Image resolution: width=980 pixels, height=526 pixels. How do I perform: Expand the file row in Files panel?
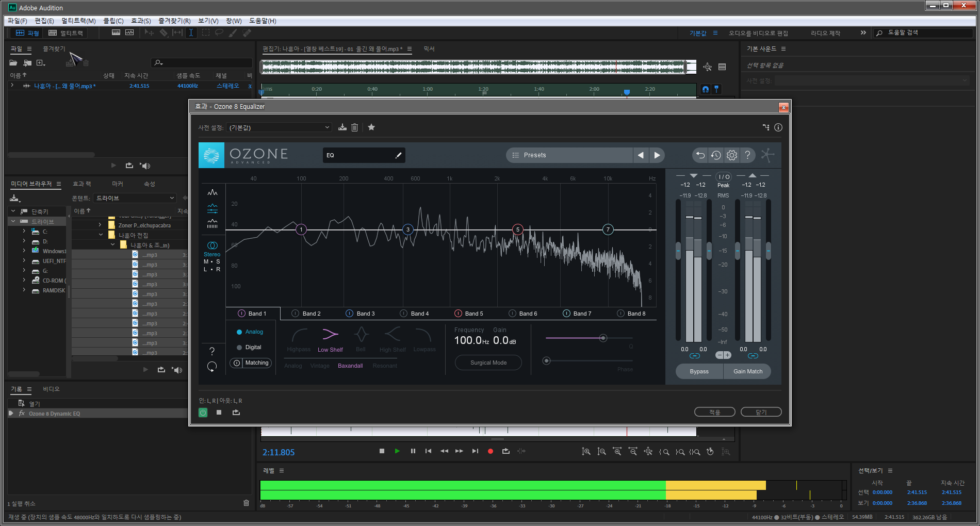pos(12,86)
